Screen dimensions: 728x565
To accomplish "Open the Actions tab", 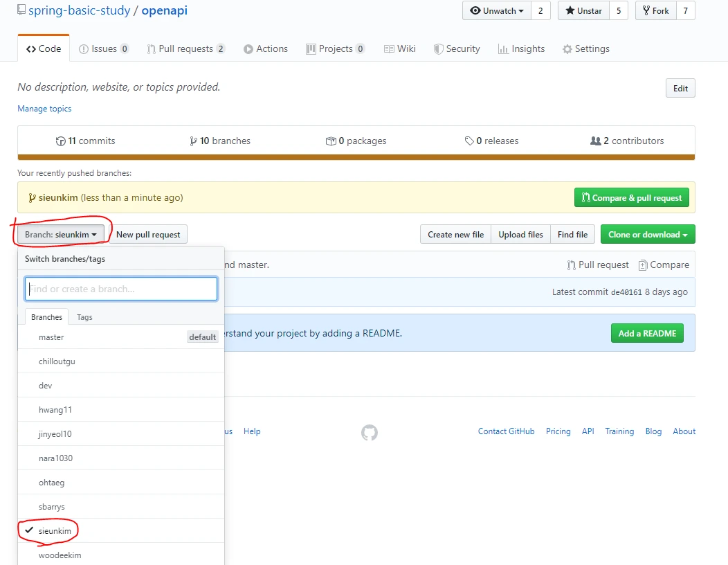I will [x=266, y=48].
